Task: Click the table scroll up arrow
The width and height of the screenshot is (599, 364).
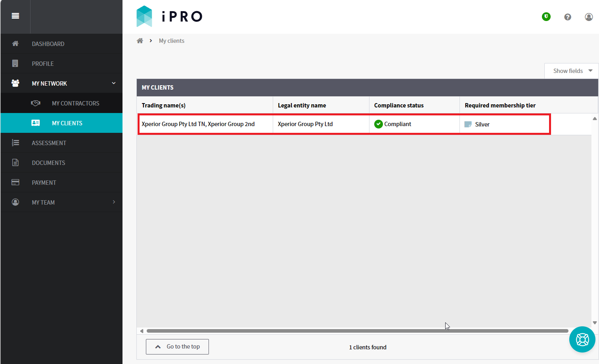Action: [595, 119]
